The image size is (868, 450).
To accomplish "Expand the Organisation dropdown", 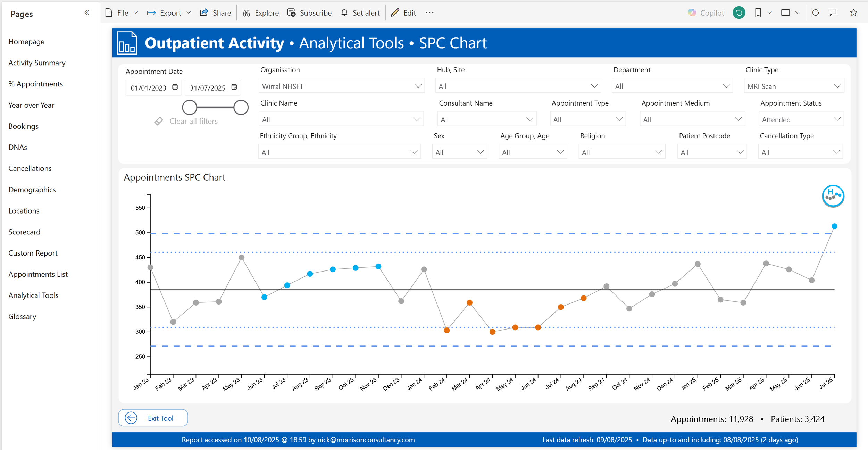I will (418, 86).
